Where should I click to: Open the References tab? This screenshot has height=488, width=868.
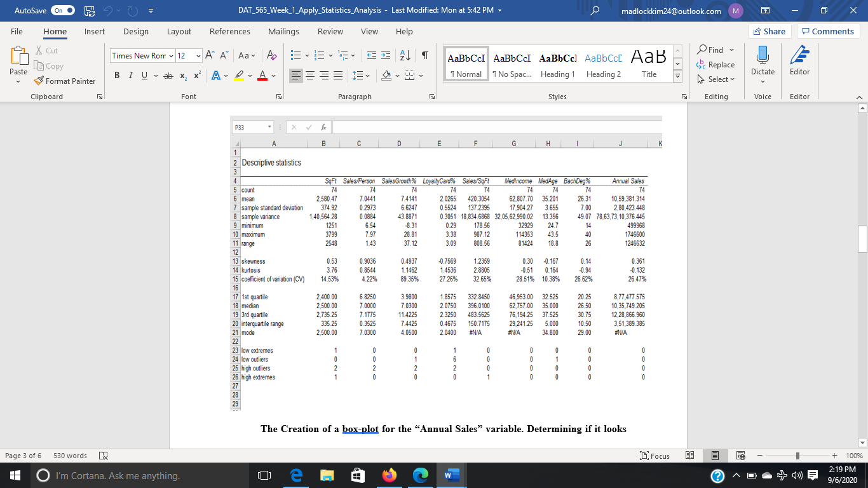coord(229,32)
